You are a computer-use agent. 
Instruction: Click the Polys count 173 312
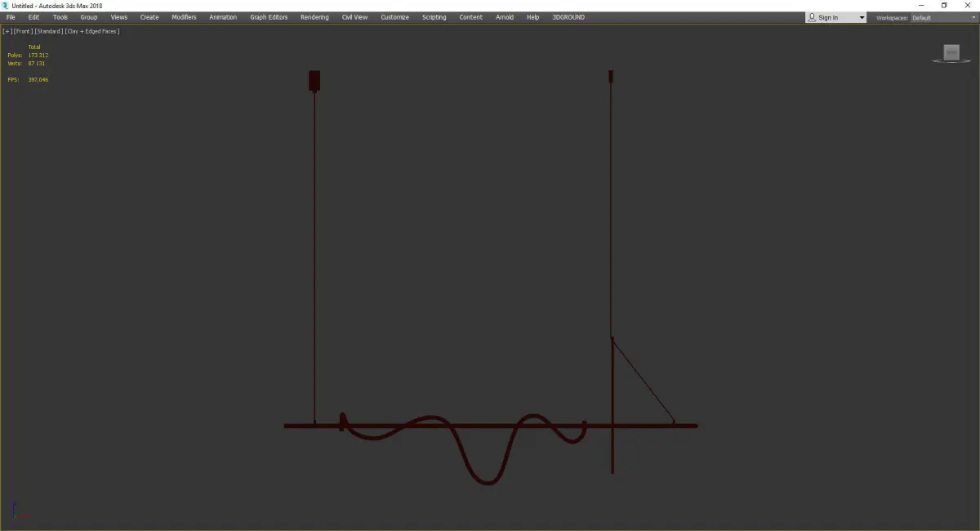[38, 55]
